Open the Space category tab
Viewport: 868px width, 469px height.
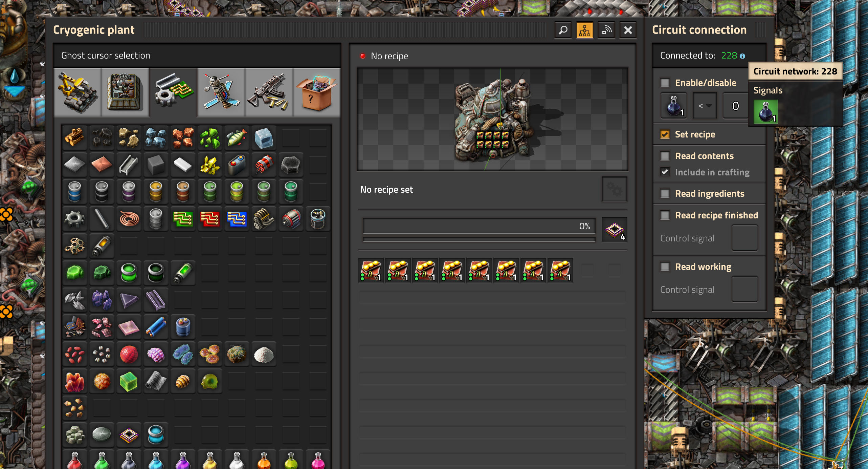(221, 92)
